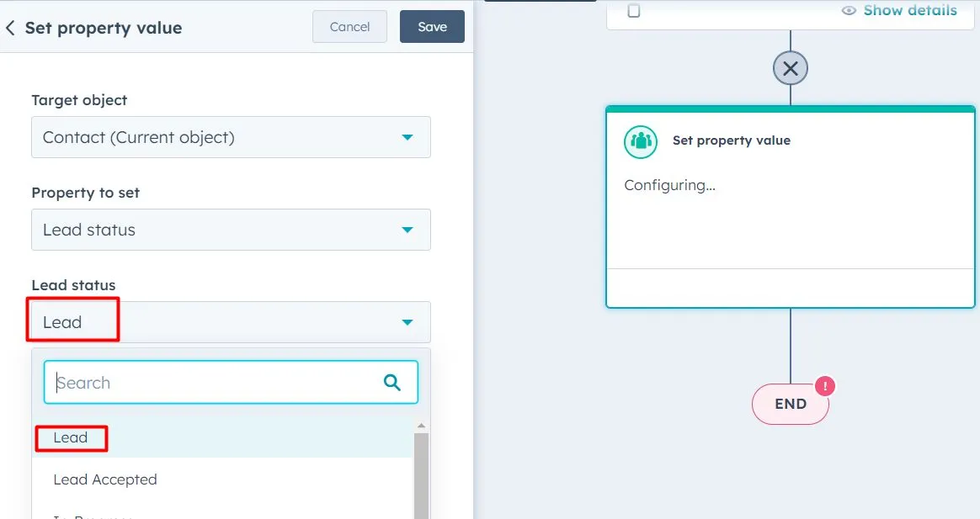Click the Set property value panel heading

coord(104,28)
